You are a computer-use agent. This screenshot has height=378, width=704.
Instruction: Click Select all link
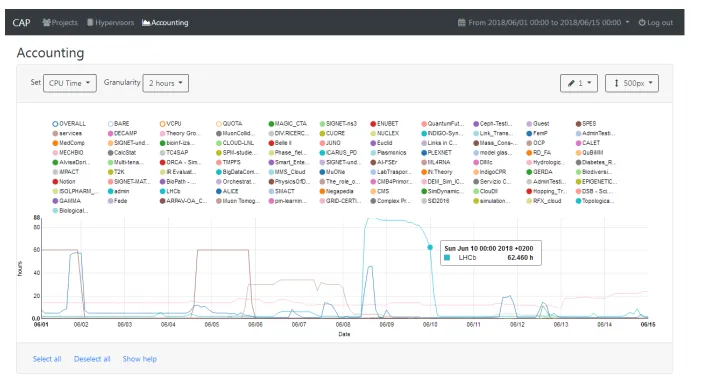(x=47, y=359)
